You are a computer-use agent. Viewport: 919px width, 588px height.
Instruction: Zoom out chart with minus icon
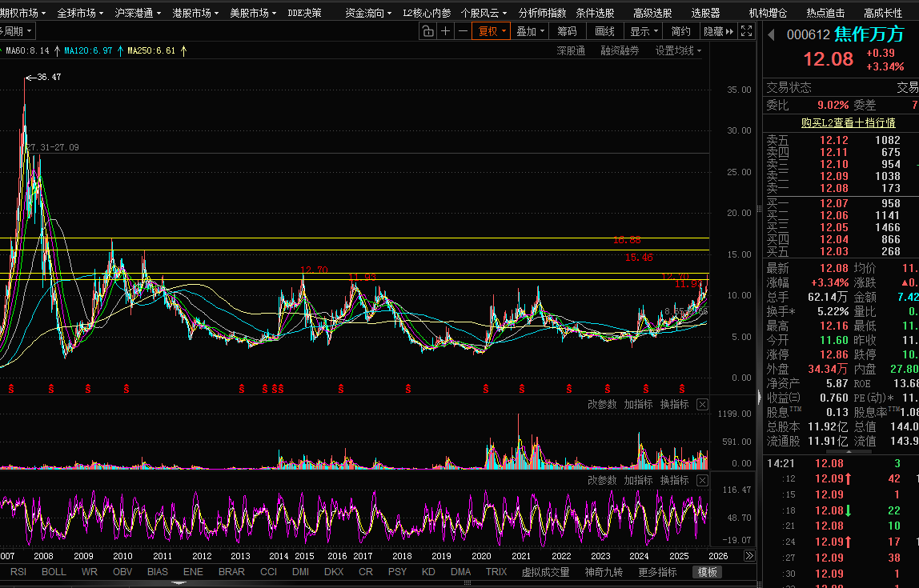click(x=463, y=31)
